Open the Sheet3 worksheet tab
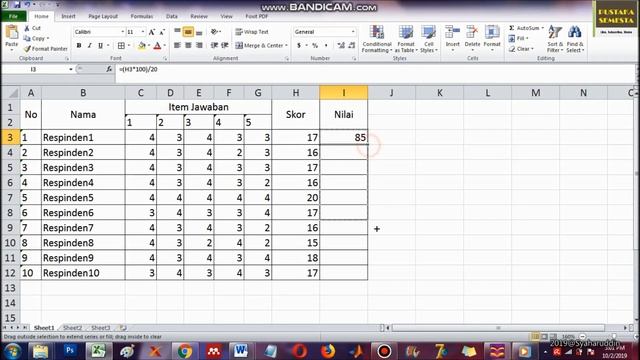Image resolution: width=640 pixels, height=360 pixels. pos(100,328)
